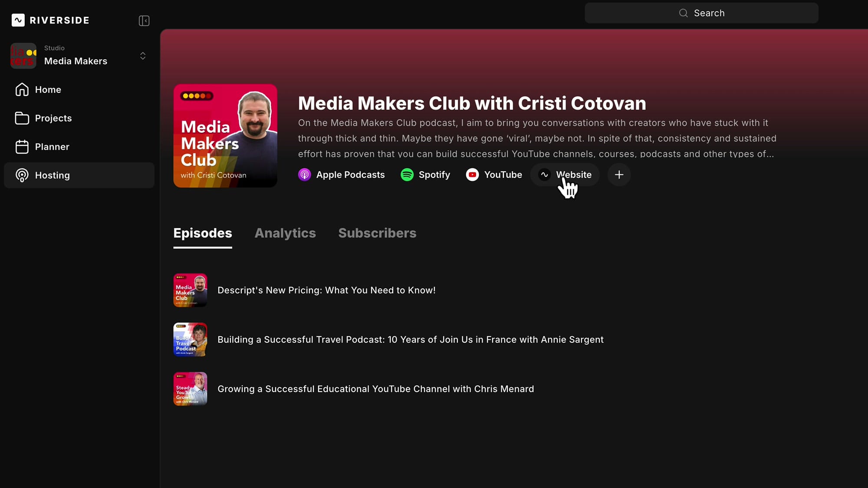Select the Annie Sargent episode thumbnail
The width and height of the screenshot is (868, 488).
click(x=190, y=340)
